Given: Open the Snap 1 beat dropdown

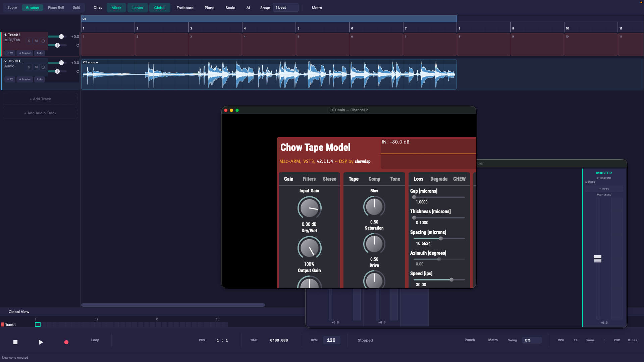Looking at the screenshot, I should click(285, 7).
